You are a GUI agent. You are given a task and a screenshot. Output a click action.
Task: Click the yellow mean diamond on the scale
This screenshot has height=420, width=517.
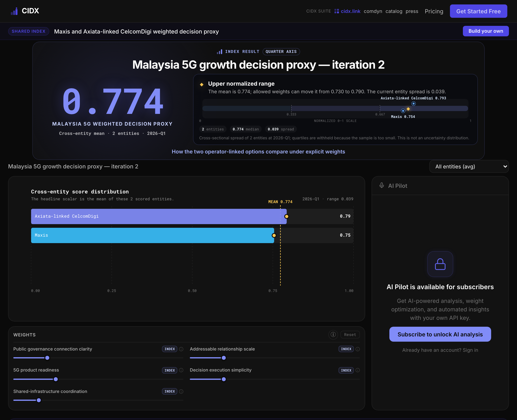pos(408,109)
